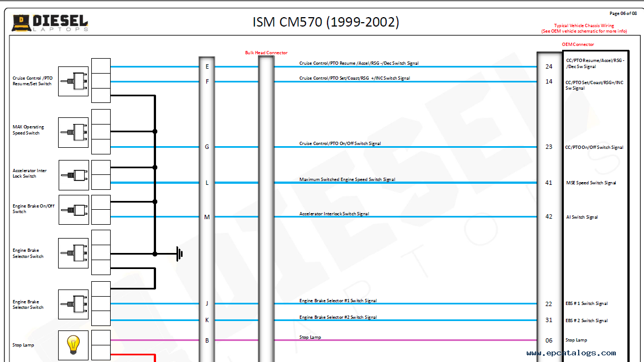Image resolution: width=644 pixels, height=362 pixels.
Task: Click the "Page 06 of 08" indicator
Action: pyautogui.click(x=623, y=13)
